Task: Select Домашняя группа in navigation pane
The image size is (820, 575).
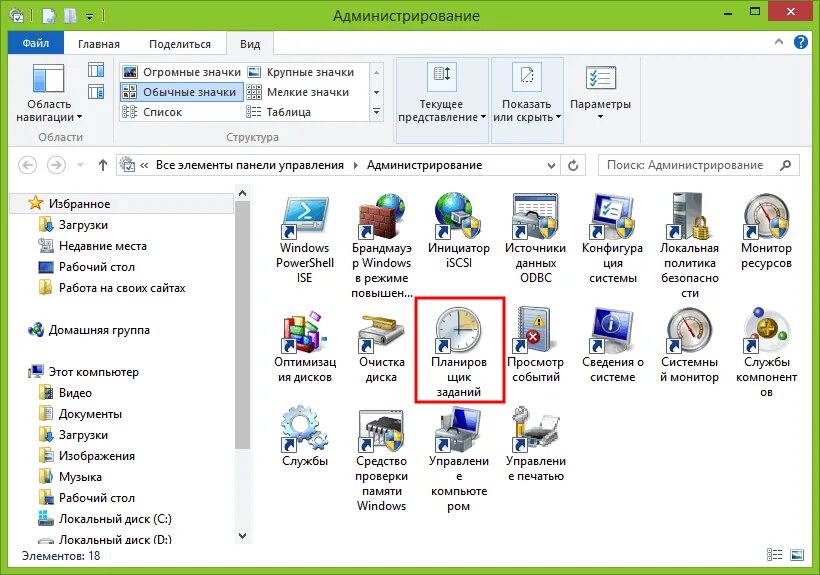Action: (99, 330)
